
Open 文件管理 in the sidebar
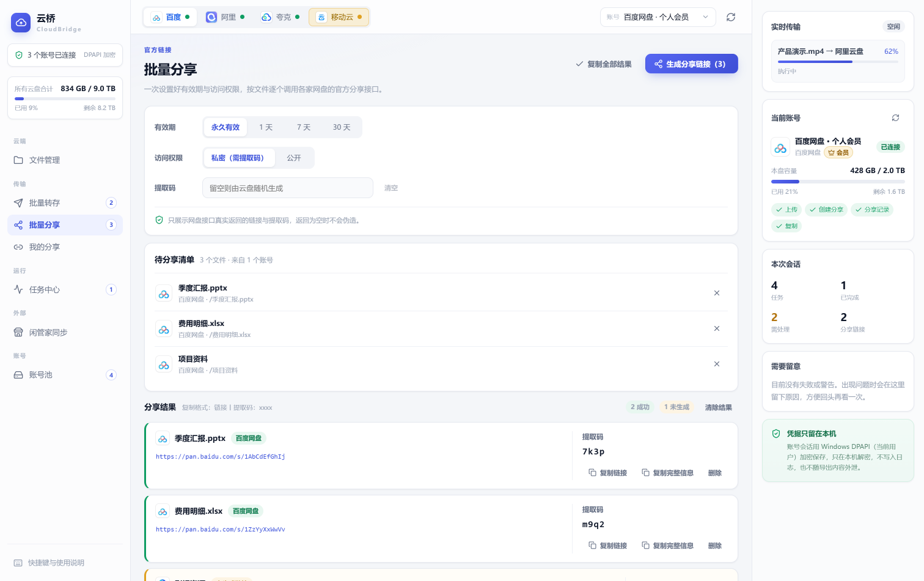(x=65, y=160)
